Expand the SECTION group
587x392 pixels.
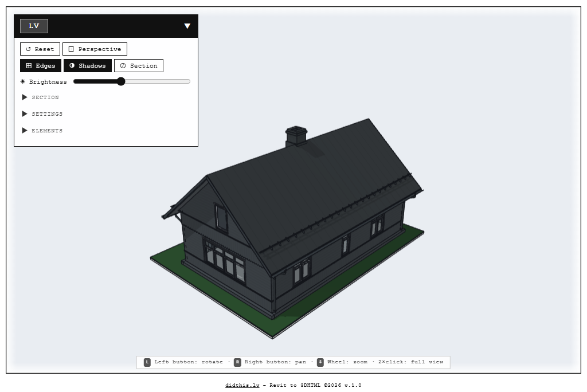41,97
